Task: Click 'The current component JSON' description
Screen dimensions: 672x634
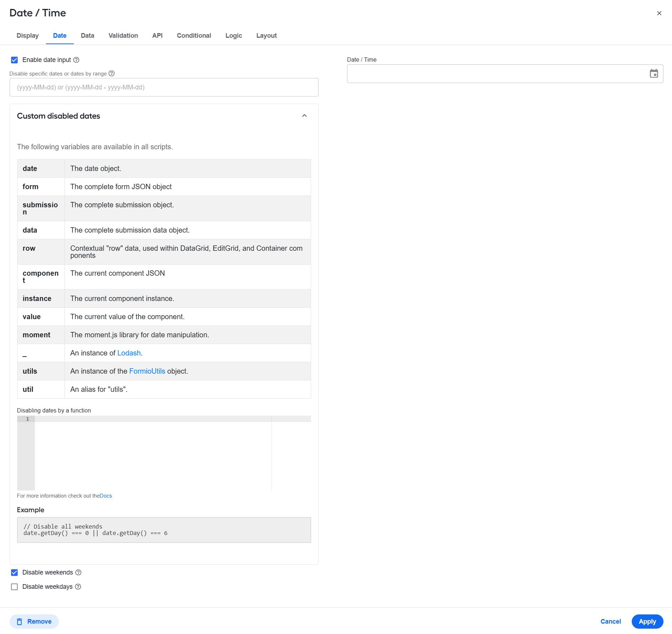Action: tap(118, 273)
